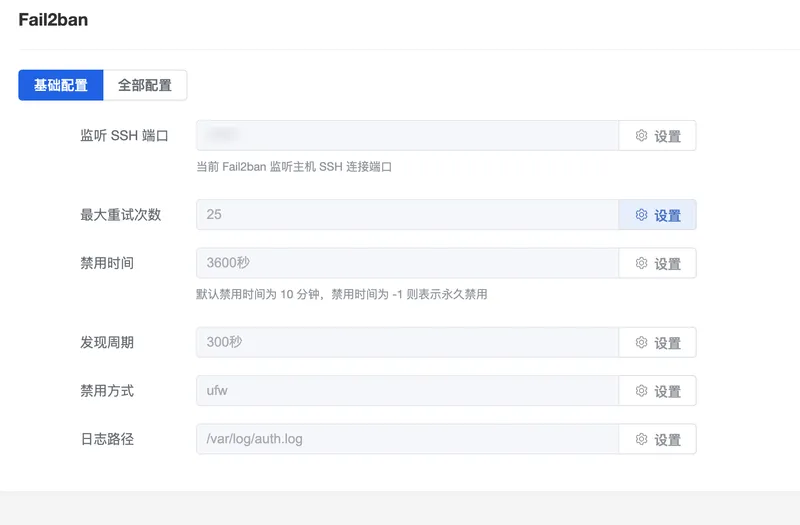Switch to the 基础配置 tab
This screenshot has width=800, height=525.
(61, 85)
